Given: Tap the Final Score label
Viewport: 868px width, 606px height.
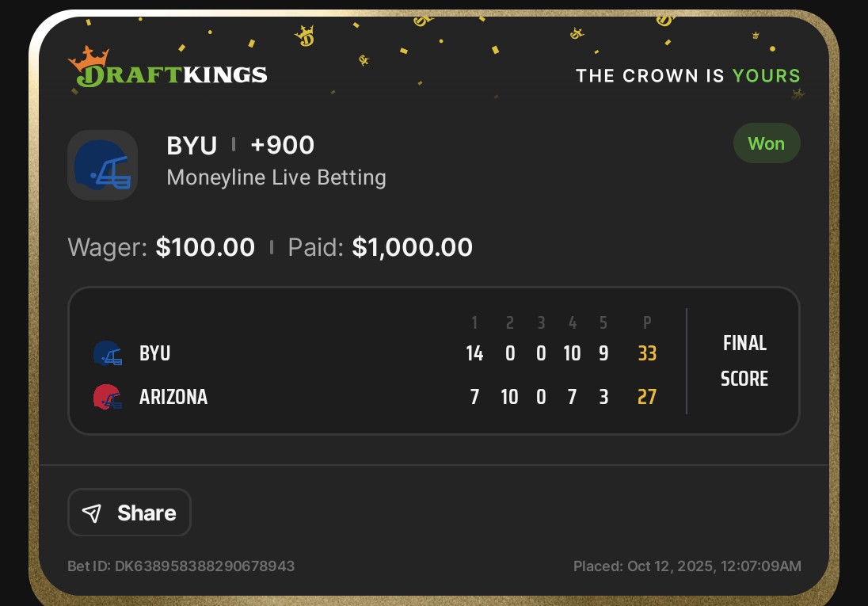Looking at the screenshot, I should [x=744, y=360].
